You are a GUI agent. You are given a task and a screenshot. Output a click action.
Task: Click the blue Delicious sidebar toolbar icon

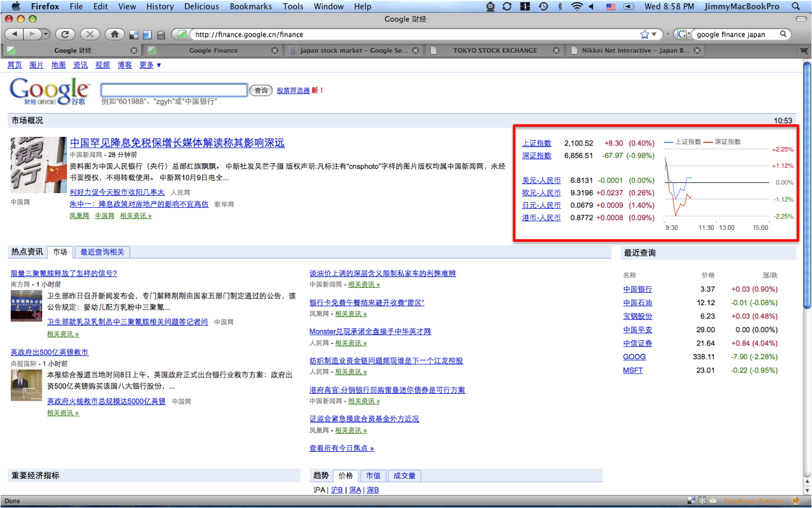tap(147, 35)
